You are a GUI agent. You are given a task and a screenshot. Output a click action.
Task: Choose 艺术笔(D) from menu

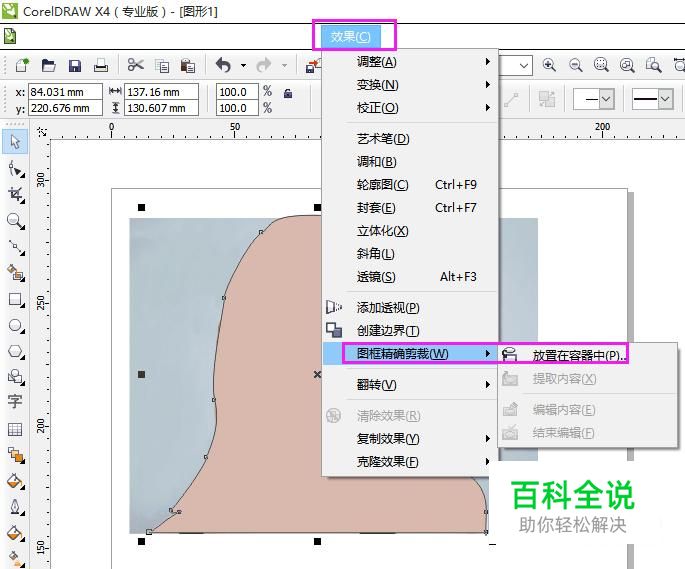coord(409,139)
